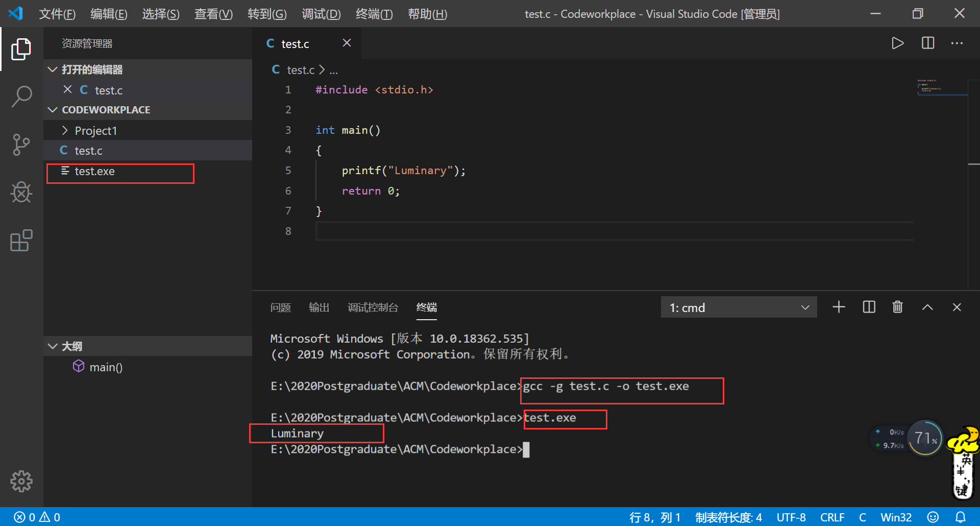
Task: Click the errors and warnings status indicator
Action: 37,517
